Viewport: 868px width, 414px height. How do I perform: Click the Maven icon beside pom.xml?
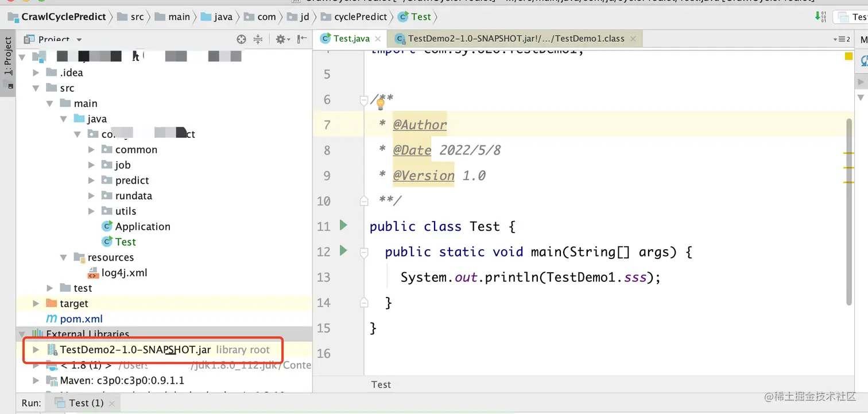tap(52, 319)
